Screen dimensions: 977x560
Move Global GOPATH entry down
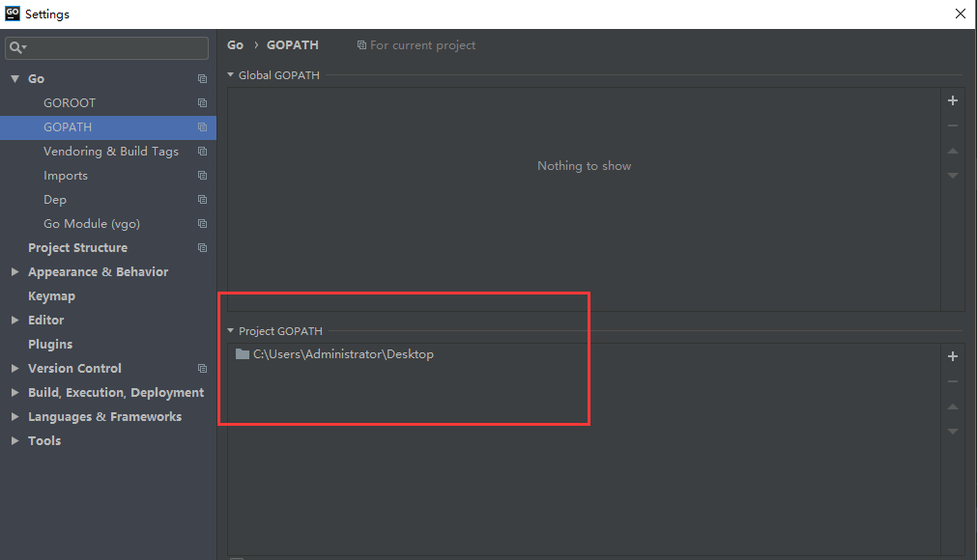click(x=953, y=176)
